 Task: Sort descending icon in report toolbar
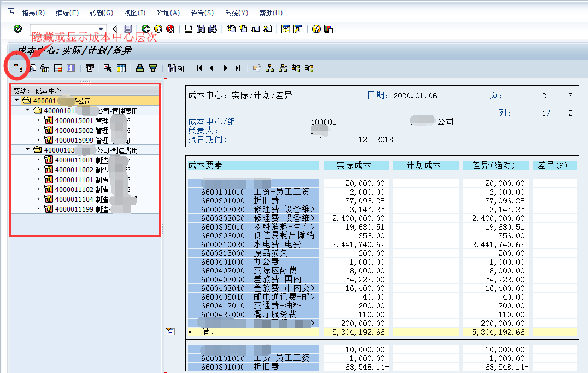[152, 68]
